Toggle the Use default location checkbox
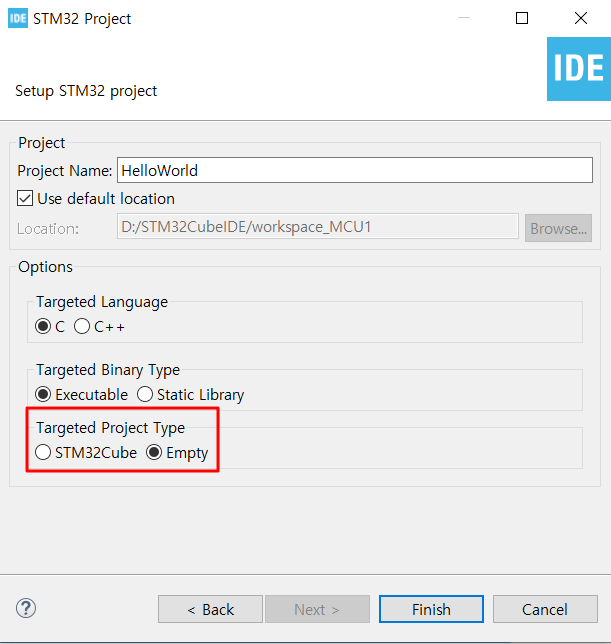This screenshot has height=644, width=611. (25, 198)
